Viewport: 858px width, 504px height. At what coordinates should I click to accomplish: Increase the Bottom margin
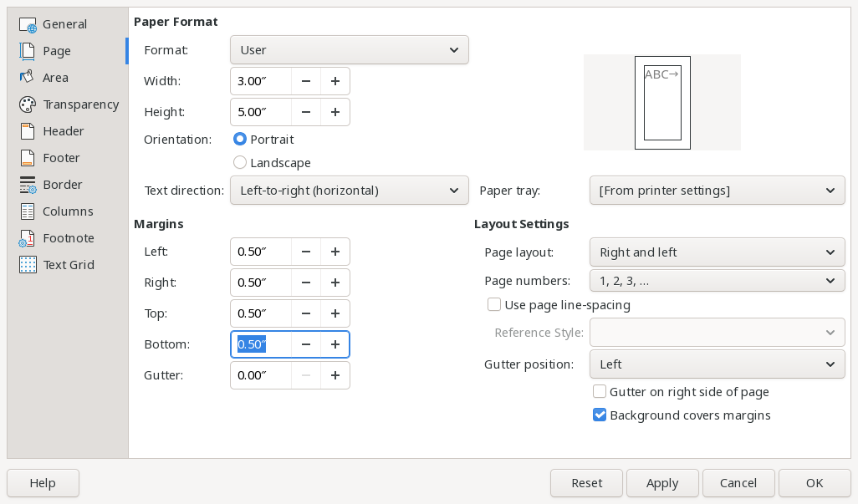tap(335, 344)
